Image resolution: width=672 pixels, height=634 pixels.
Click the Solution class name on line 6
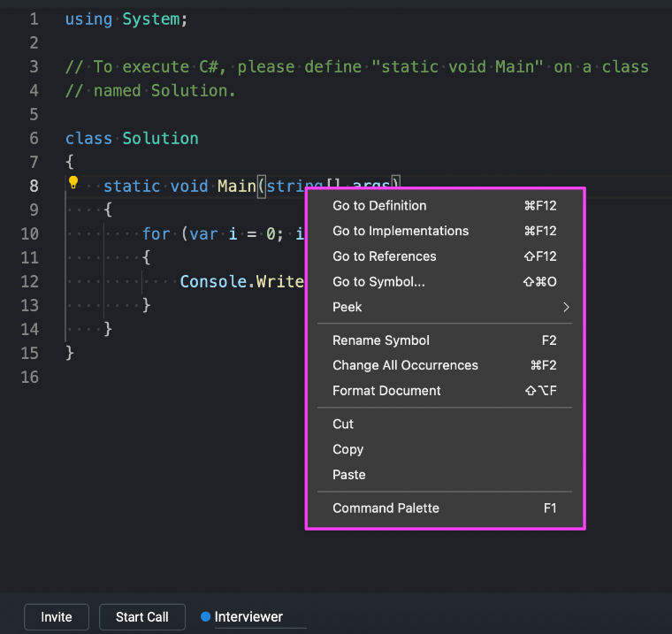160,138
